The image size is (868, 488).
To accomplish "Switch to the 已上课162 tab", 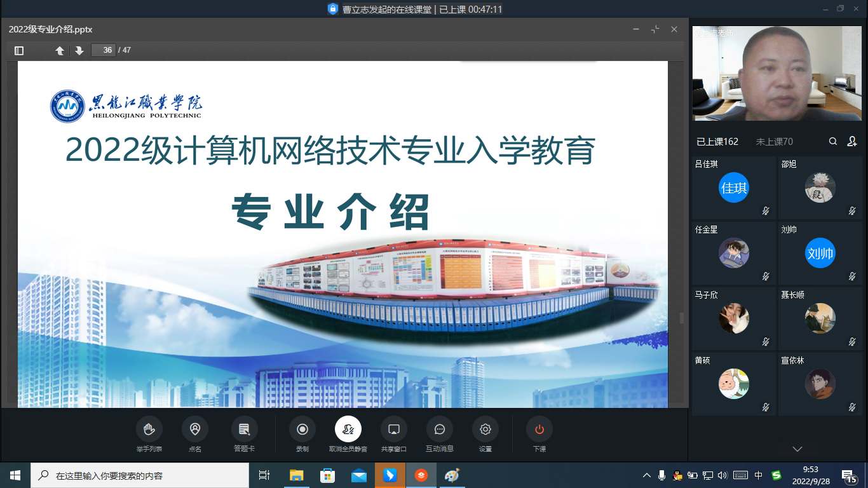I will [x=717, y=142].
